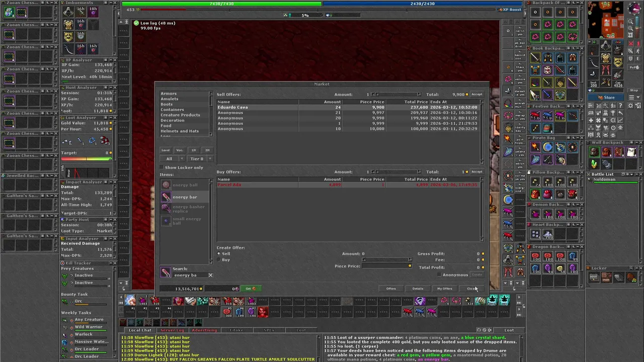The width and height of the screenshot is (644, 362).
Task: Click the Piece Price input field
Action: click(387, 266)
